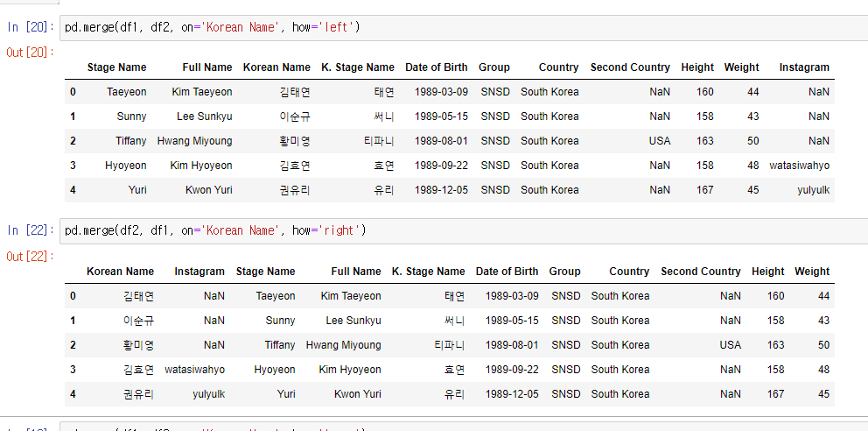Click '김효연' Korean Name cell in Out[20] table
This screenshot has width=868, height=431.
point(295,165)
